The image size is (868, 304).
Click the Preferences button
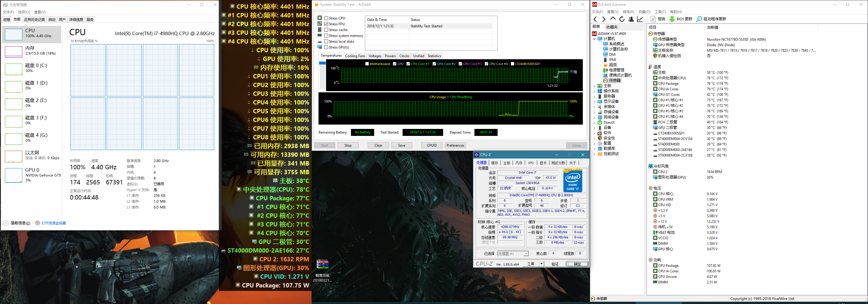pos(455,145)
